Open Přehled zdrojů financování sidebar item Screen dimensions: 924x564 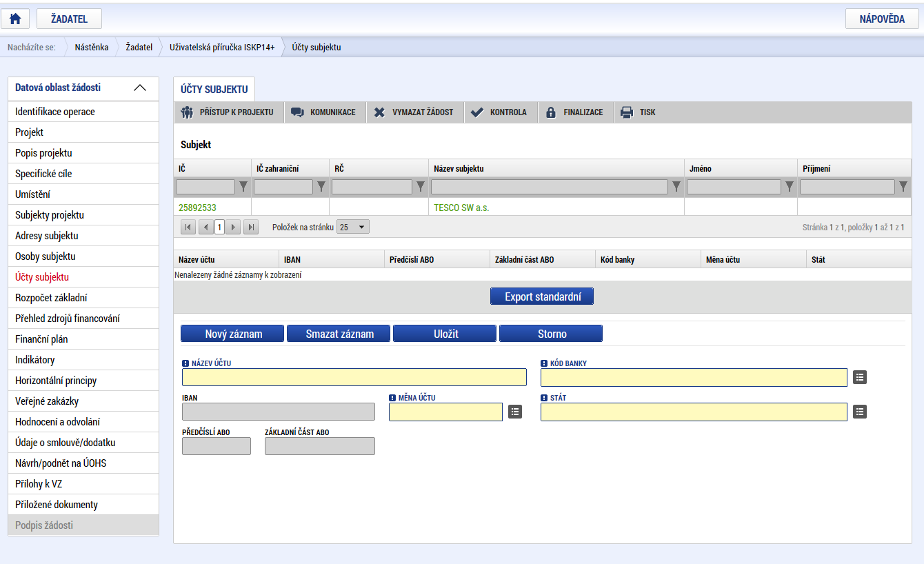tap(83, 319)
